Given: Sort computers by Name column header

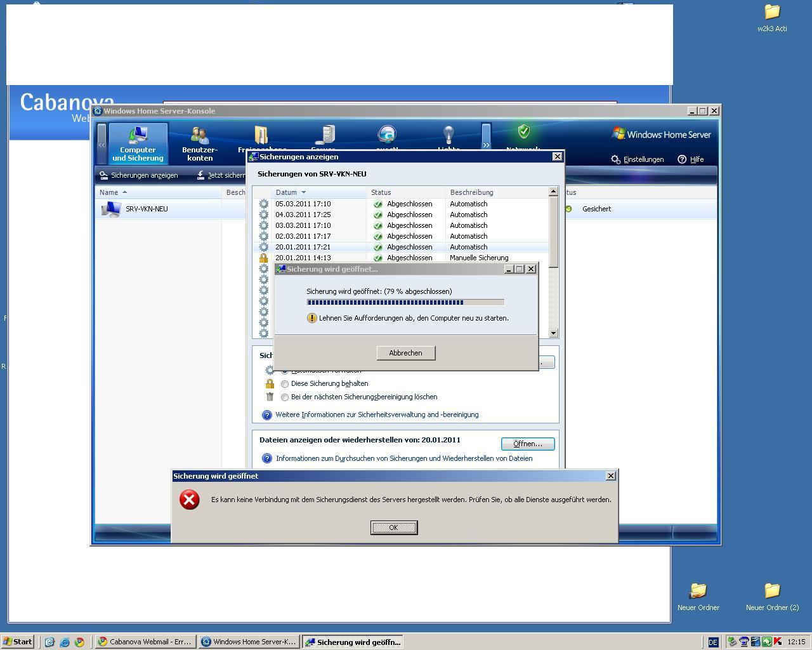Looking at the screenshot, I should coord(159,192).
